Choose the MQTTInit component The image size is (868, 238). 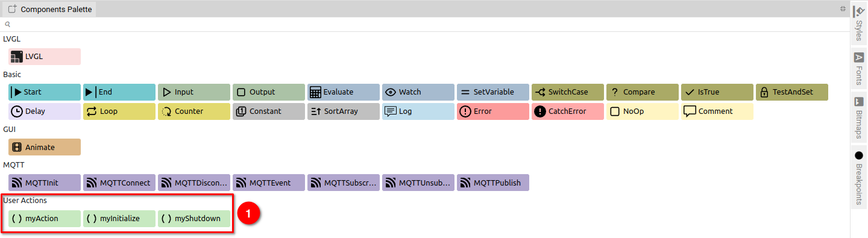[x=45, y=183]
